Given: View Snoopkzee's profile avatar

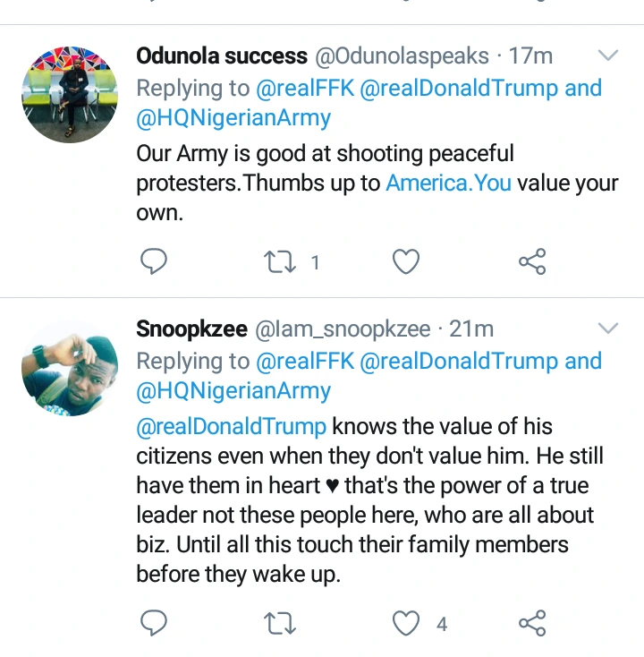Looking at the screenshot, I should coord(70,366).
